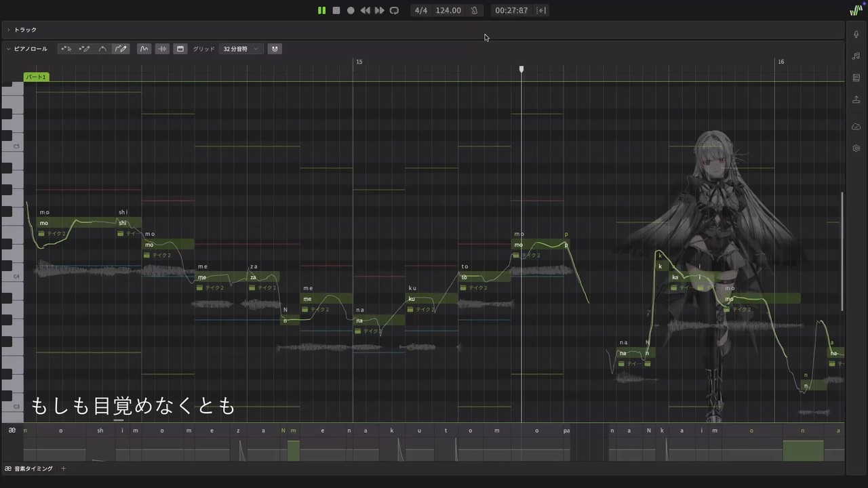Viewport: 868px width, 488px height.
Task: Click measure 16 on the ruler
Action: (781, 62)
